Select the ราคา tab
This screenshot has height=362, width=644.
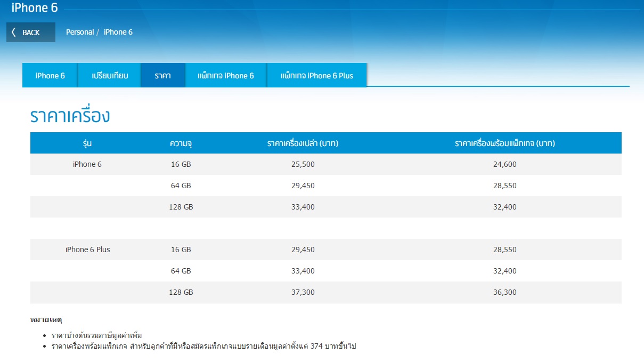(163, 76)
